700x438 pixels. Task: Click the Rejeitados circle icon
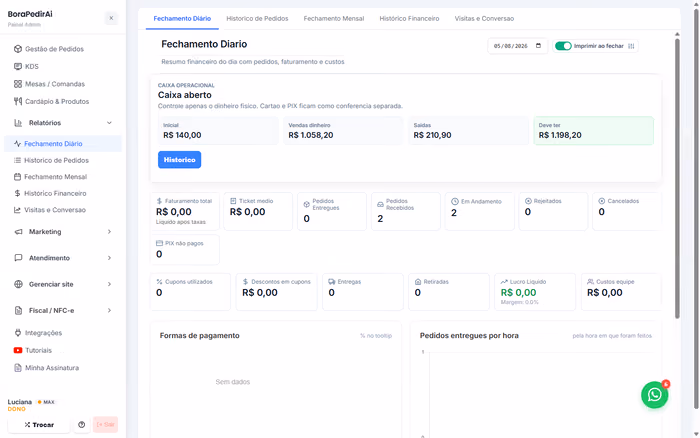tap(528, 201)
